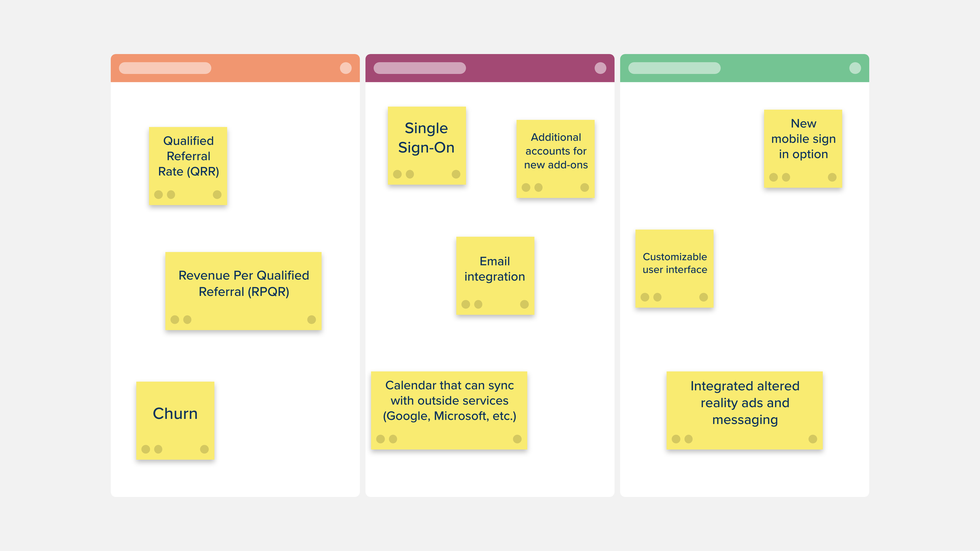980x551 pixels.
Task: Select the Churn sticky note
Action: point(175,414)
